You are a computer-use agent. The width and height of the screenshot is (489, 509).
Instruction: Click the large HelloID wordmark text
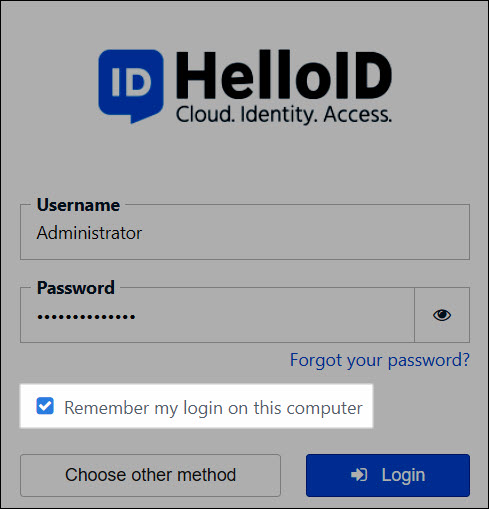[284, 75]
